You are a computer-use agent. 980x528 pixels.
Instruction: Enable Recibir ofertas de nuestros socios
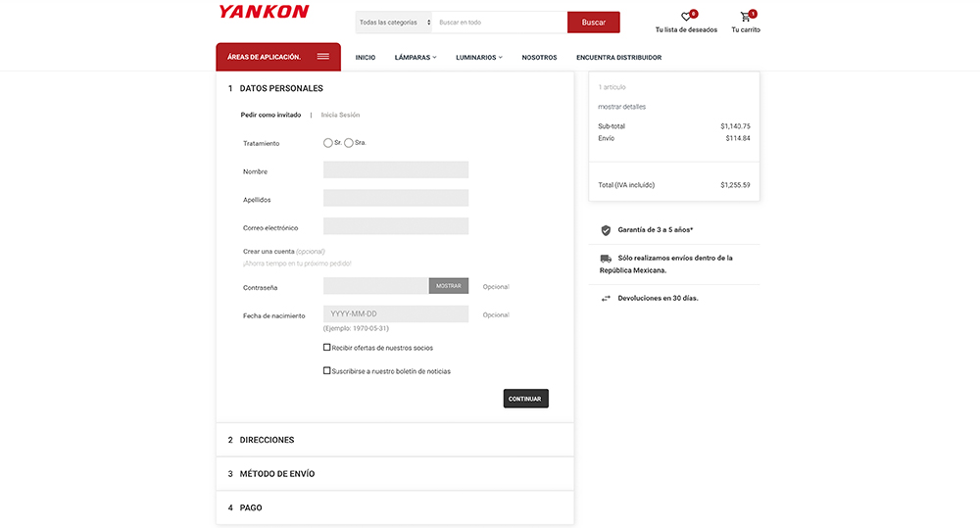pyautogui.click(x=327, y=347)
